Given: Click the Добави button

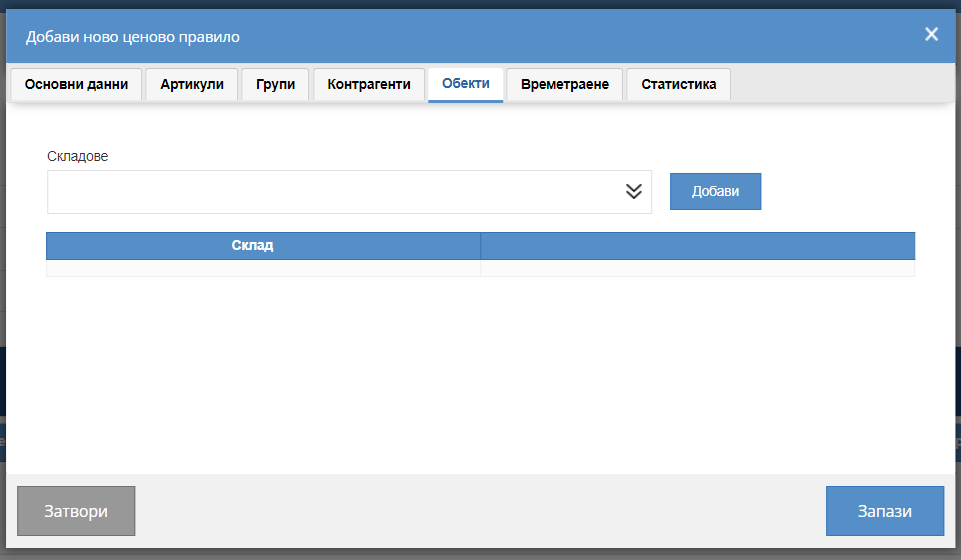Looking at the screenshot, I should click(x=715, y=191).
